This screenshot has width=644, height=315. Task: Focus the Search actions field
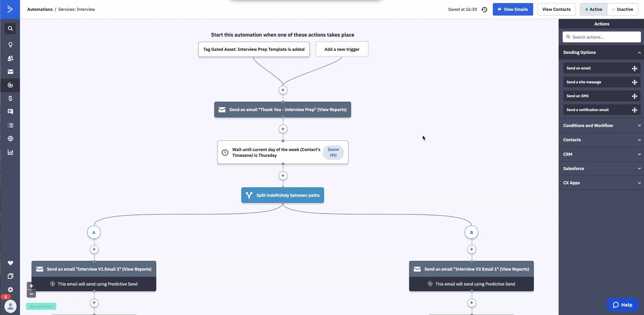coord(602,37)
